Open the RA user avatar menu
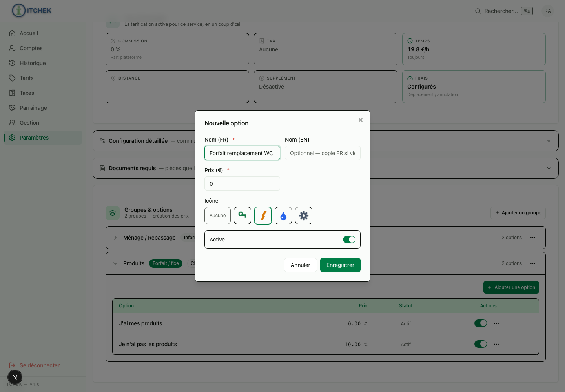Screen dimensions: 565x392 point(548,11)
